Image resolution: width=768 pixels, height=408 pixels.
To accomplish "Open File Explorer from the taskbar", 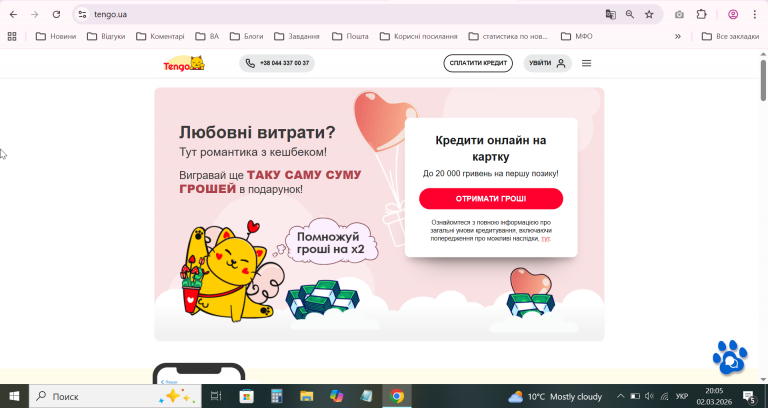I will point(307,396).
